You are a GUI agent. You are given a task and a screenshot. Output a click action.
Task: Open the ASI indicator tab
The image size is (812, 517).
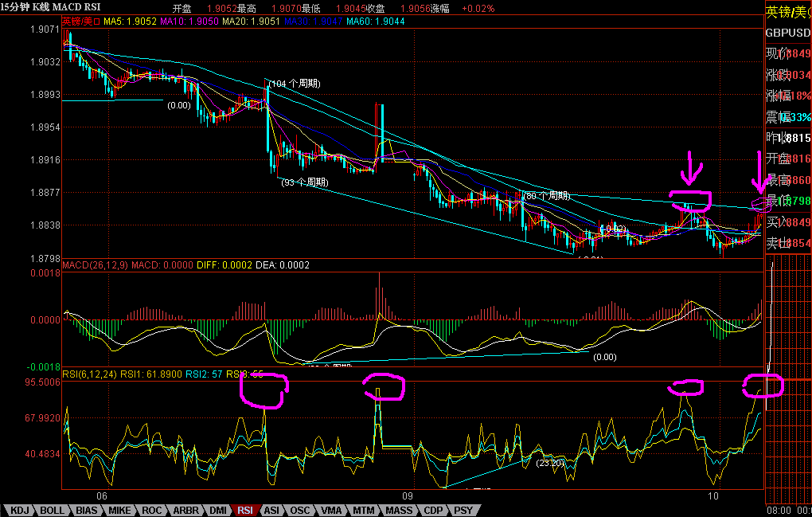pos(272,510)
